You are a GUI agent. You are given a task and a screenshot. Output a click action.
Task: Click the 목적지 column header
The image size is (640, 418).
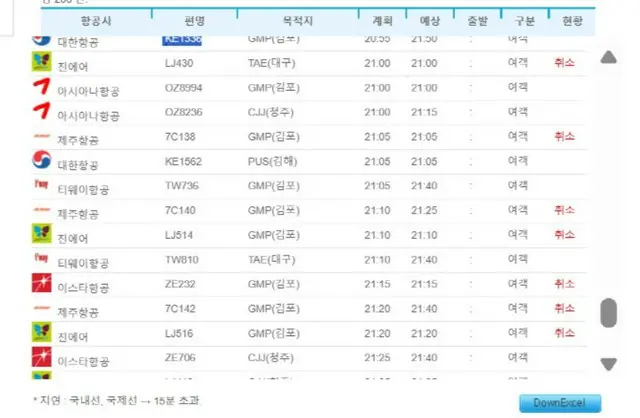coord(298,21)
